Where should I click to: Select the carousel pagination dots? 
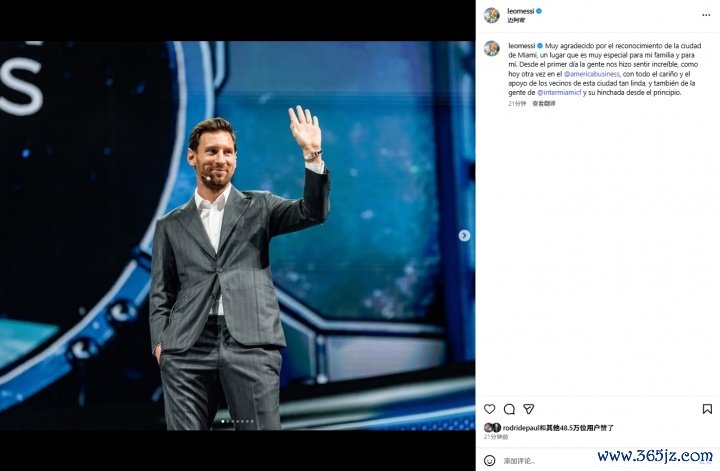[x=238, y=421]
